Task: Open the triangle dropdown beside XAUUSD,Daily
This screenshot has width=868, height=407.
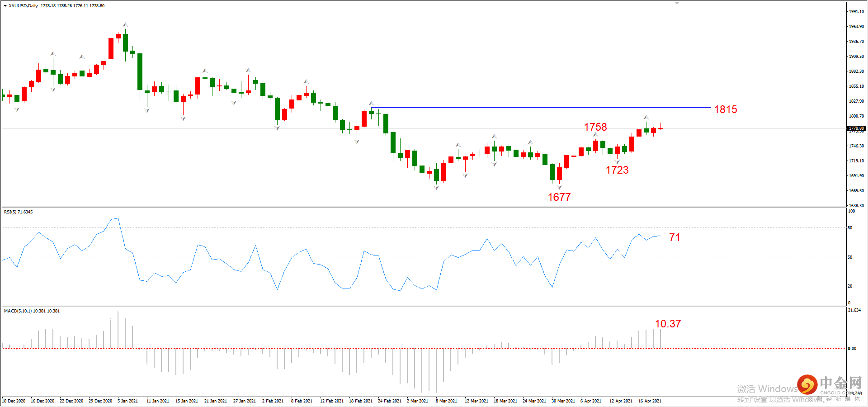Action: [5, 6]
